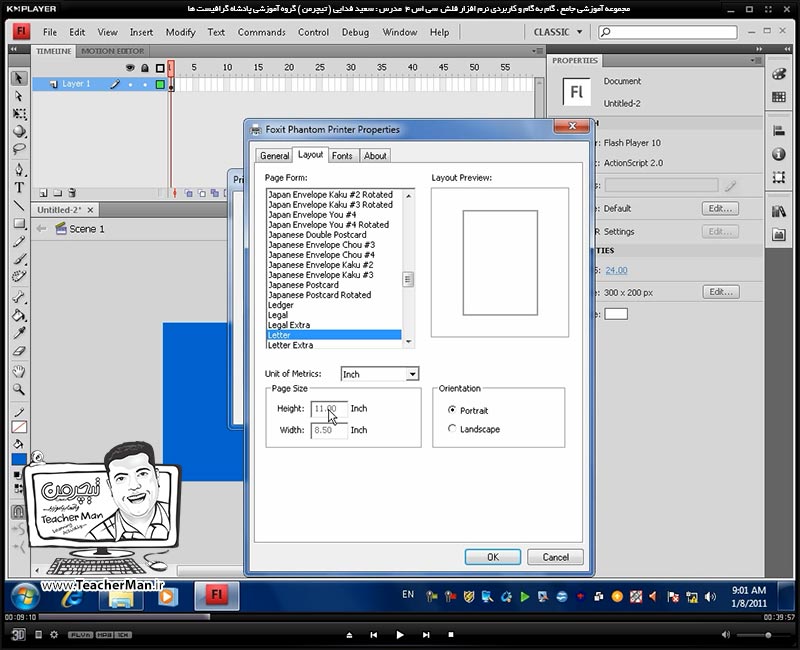This screenshot has width=800, height=650.
Task: Toggle show/hide all layers eye icon
Action: pos(130,67)
